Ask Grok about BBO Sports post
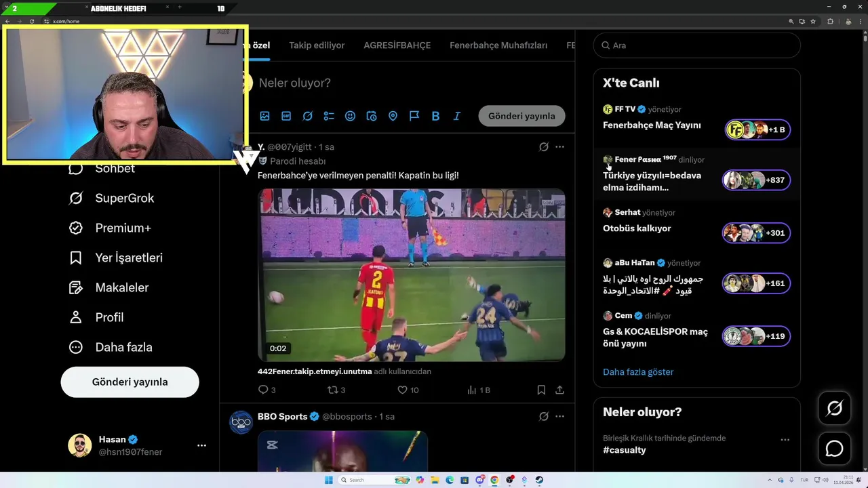This screenshot has width=868, height=488. [x=543, y=416]
